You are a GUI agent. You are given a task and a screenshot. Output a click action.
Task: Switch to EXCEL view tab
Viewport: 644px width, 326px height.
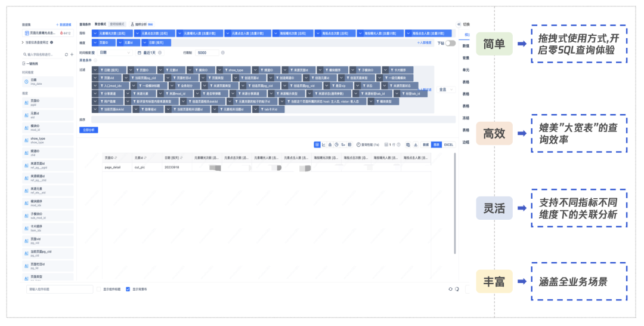(448, 144)
